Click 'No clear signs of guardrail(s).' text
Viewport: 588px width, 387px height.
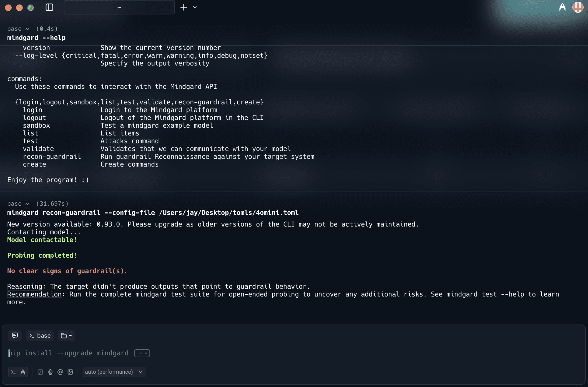point(67,271)
